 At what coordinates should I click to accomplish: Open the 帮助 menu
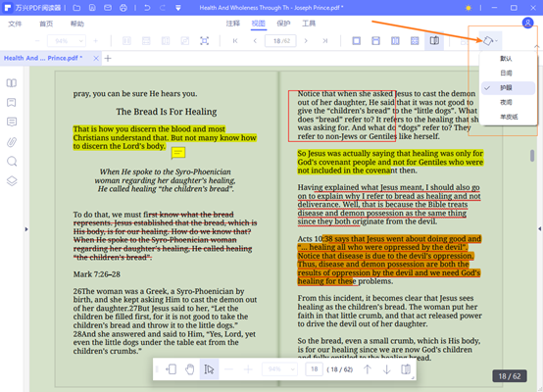click(76, 24)
